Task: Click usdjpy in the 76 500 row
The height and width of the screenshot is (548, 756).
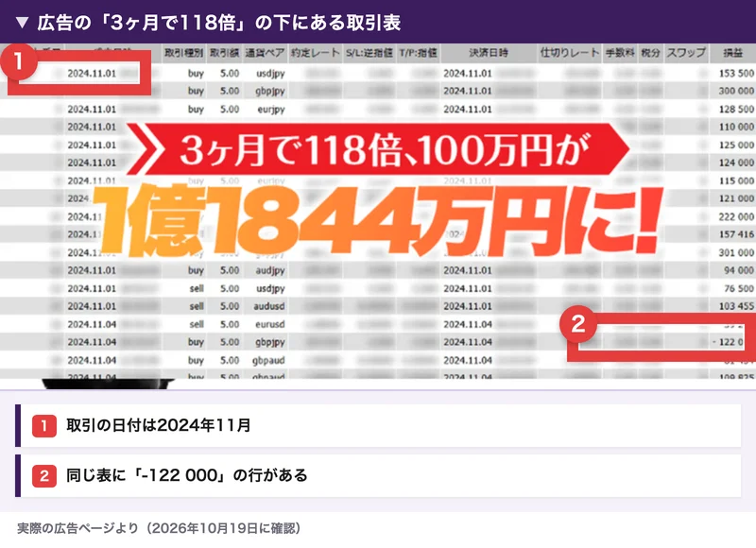Action: click(270, 289)
